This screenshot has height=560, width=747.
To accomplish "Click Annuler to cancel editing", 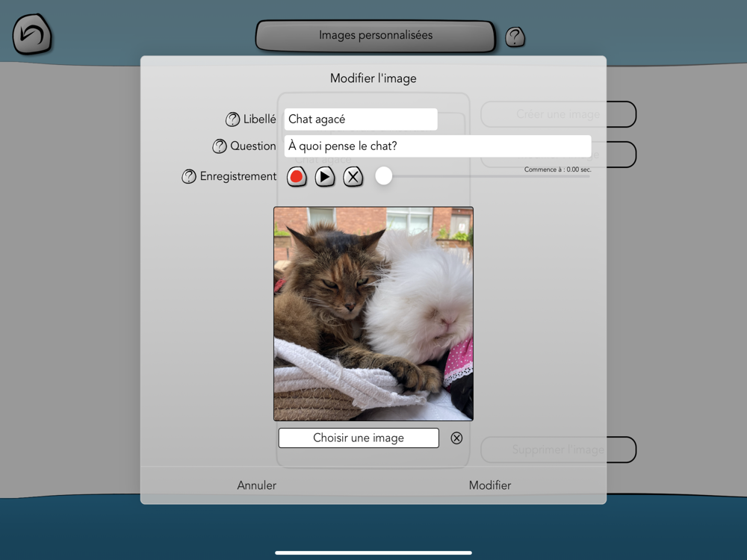I will (x=257, y=485).
